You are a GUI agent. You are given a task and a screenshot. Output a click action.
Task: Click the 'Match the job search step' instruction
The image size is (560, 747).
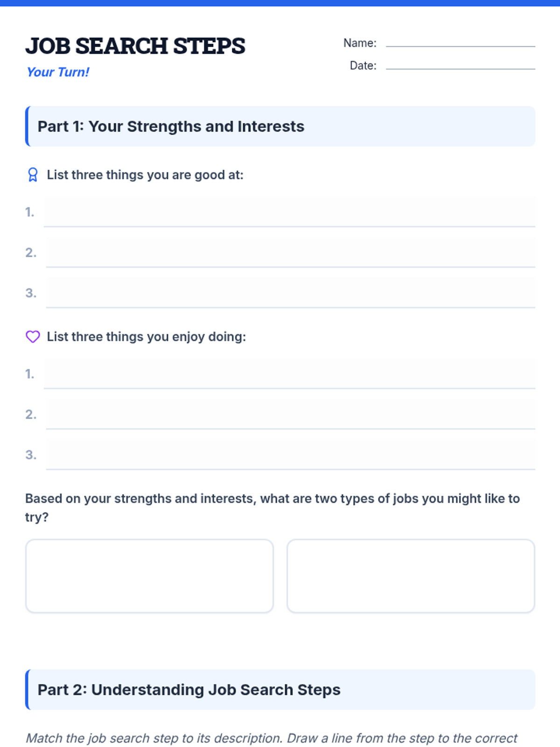[x=272, y=738]
